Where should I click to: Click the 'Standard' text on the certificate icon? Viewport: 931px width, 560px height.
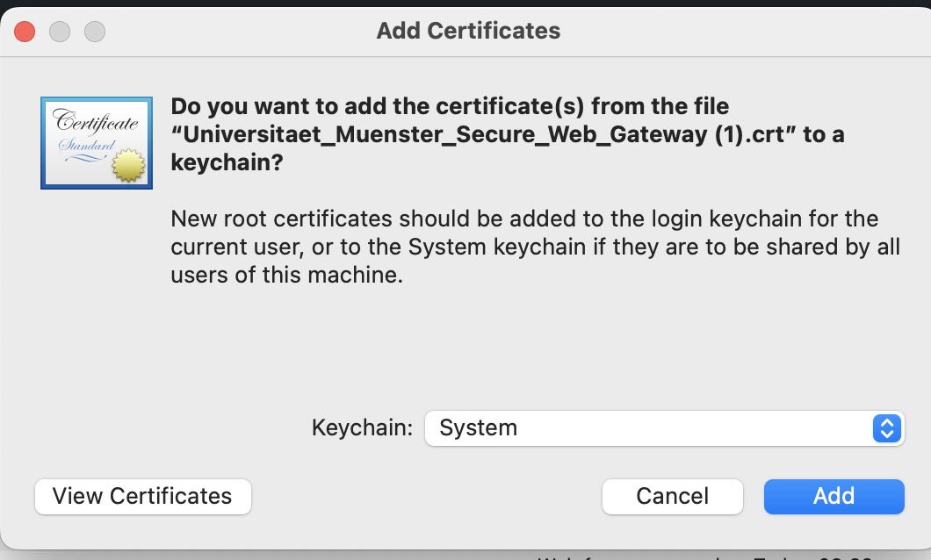87,145
